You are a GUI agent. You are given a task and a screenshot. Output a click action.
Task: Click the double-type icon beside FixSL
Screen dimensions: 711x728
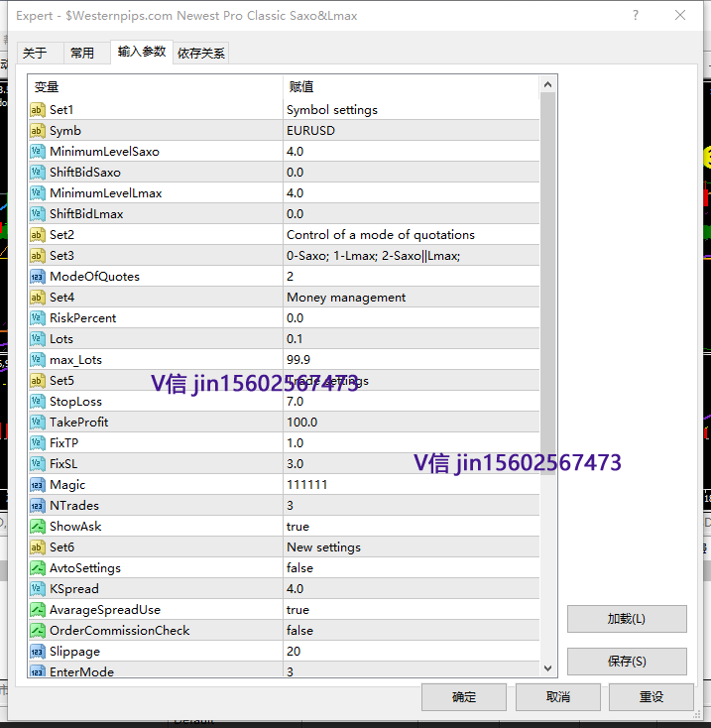[x=38, y=464]
